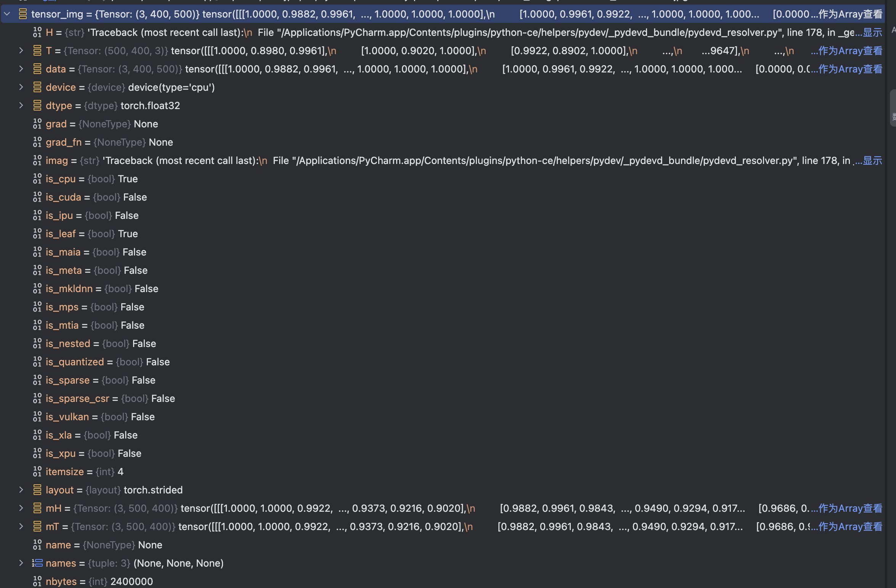896x588 pixels.
Task: Click the object icon next to mT
Action: point(37,527)
